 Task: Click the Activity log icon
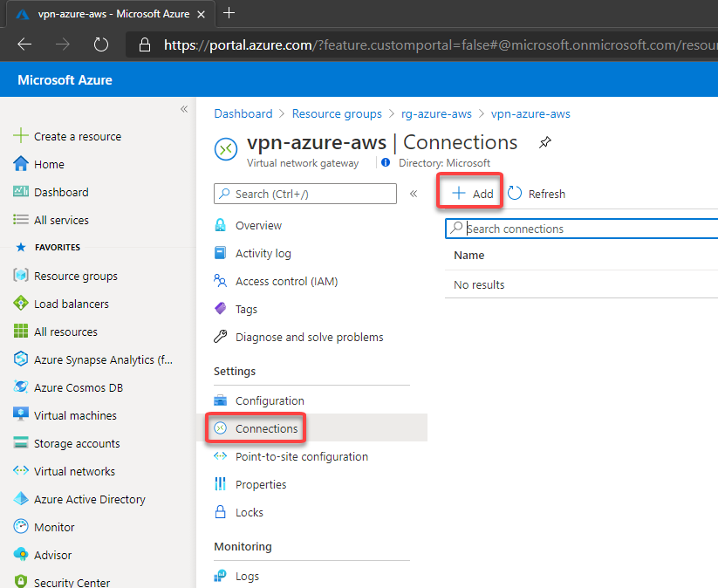[x=220, y=253]
